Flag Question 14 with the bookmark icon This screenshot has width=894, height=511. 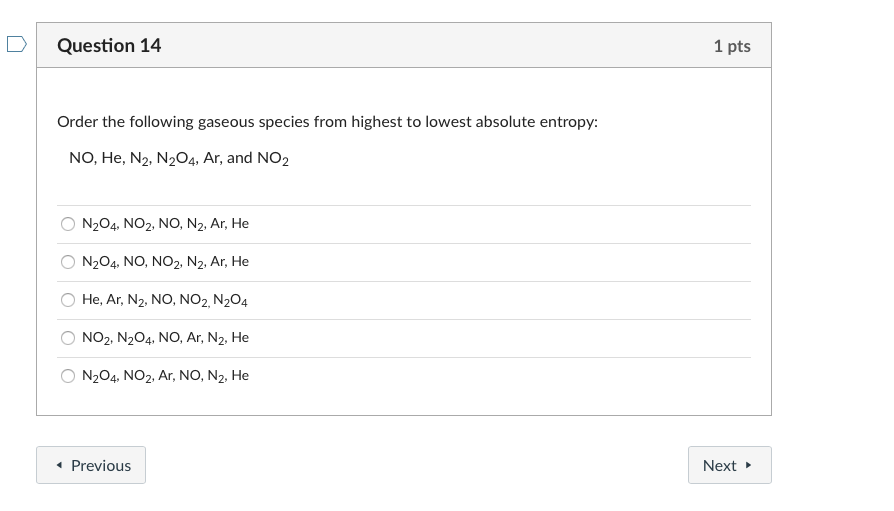16,44
